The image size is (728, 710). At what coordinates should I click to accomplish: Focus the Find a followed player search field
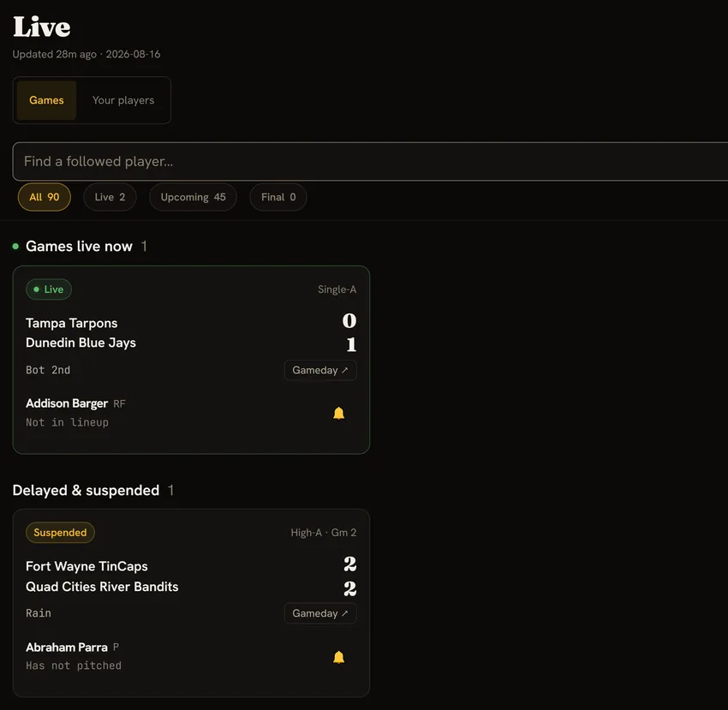click(370, 161)
